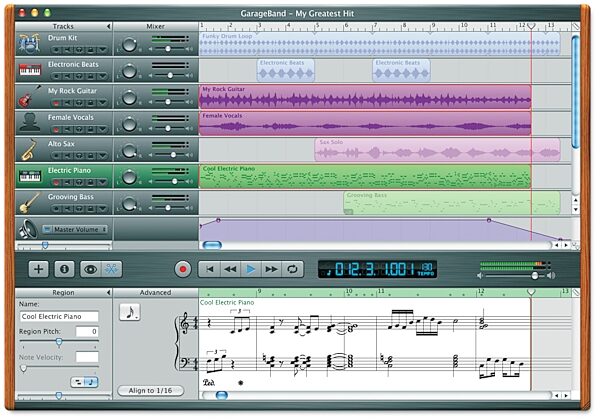This screenshot has height=420, width=600.
Task: Collapse the Tracks column arrow
Action: pos(109,26)
